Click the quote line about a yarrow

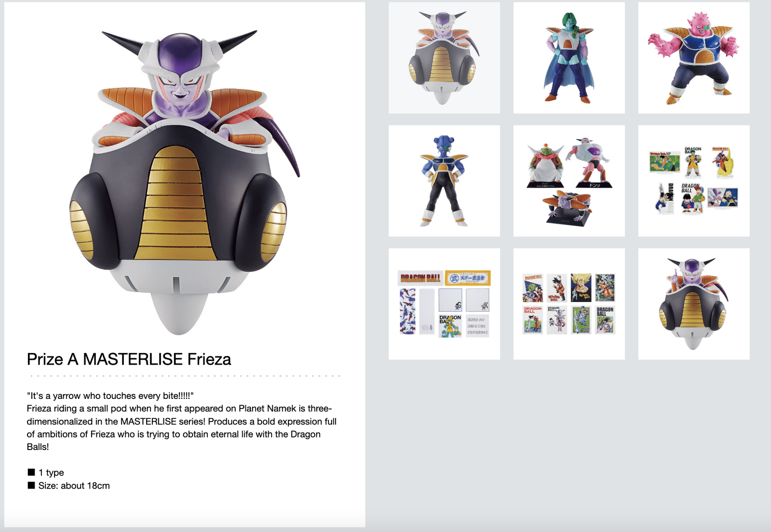pyautogui.click(x=110, y=396)
